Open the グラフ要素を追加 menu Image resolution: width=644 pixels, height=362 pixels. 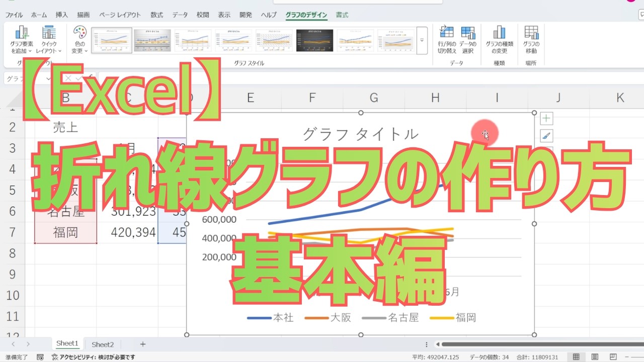[21, 40]
